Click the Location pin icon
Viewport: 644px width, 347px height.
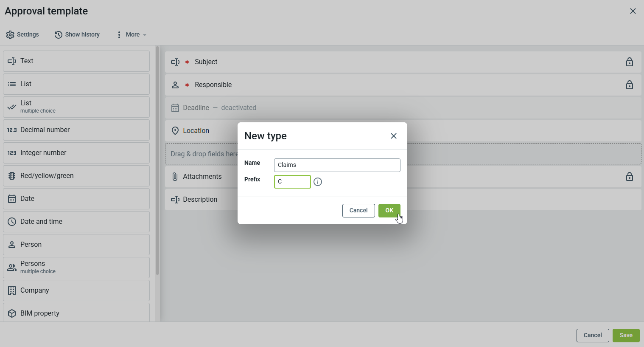(x=175, y=131)
